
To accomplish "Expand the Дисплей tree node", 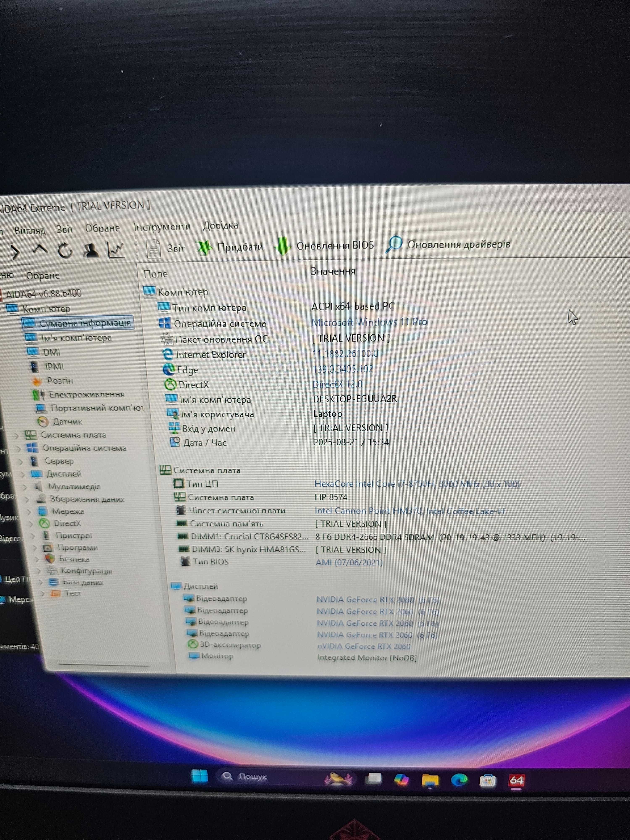I will [x=23, y=475].
